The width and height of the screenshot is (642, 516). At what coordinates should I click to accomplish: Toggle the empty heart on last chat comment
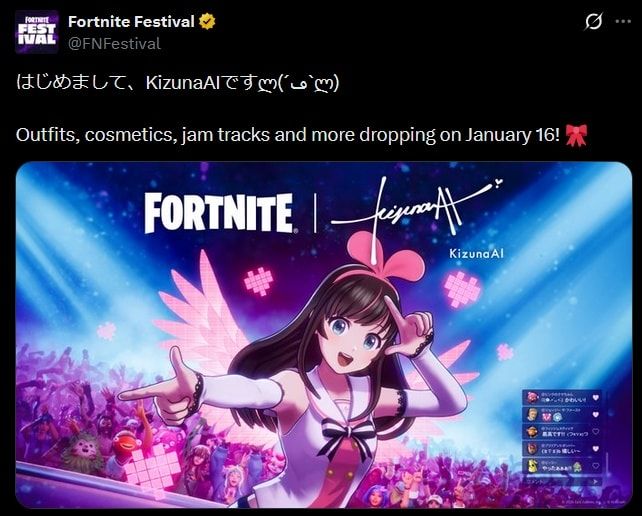tap(596, 466)
